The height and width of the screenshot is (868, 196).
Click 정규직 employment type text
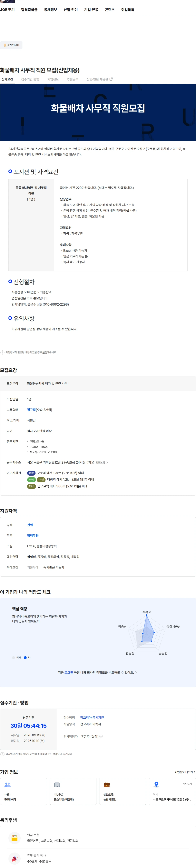click(x=31, y=410)
